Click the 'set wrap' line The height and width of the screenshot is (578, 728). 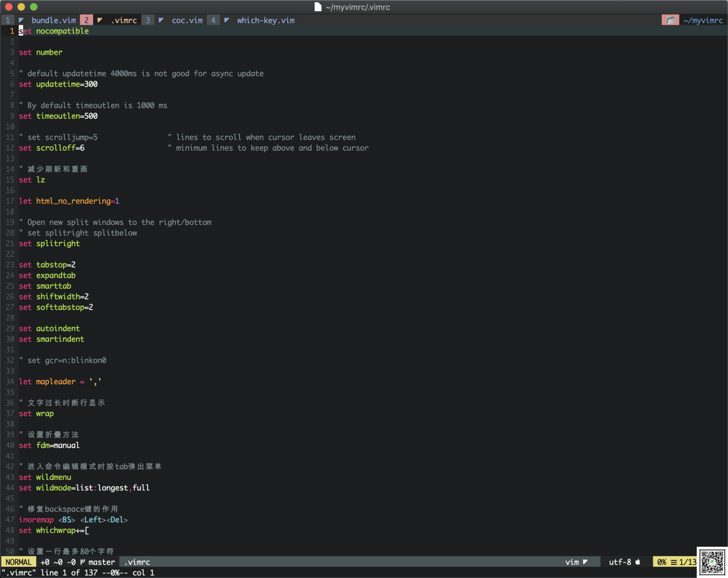pyautogui.click(x=36, y=413)
